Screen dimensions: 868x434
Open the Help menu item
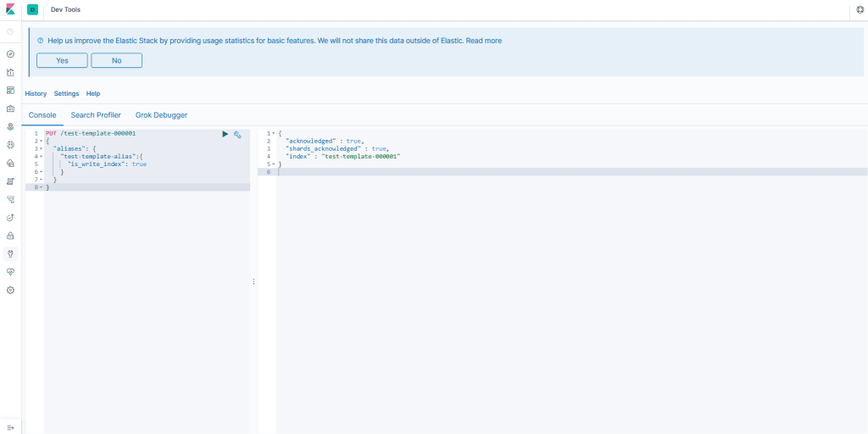[x=93, y=93]
